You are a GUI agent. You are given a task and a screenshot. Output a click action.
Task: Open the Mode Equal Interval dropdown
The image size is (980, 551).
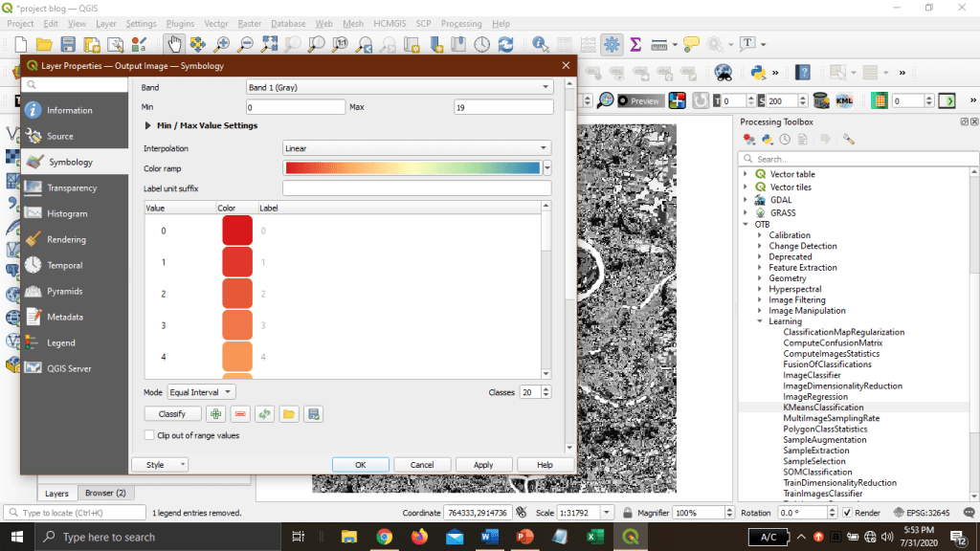coord(201,392)
